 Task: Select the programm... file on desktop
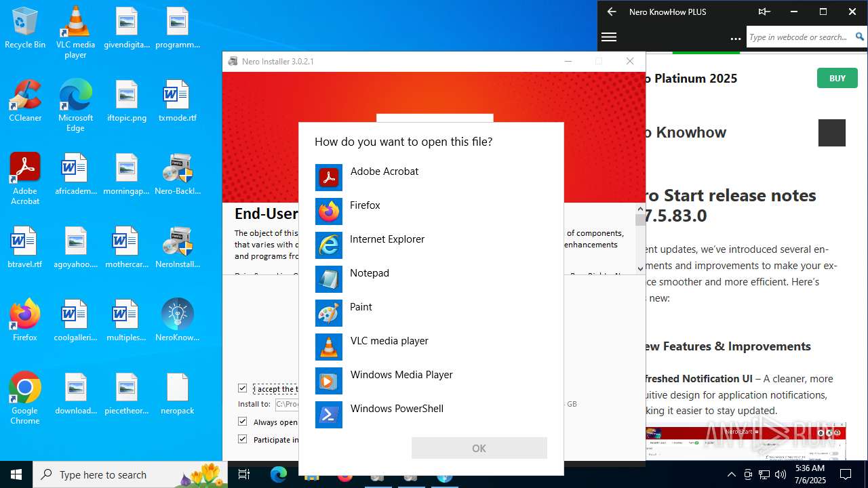pos(178,28)
